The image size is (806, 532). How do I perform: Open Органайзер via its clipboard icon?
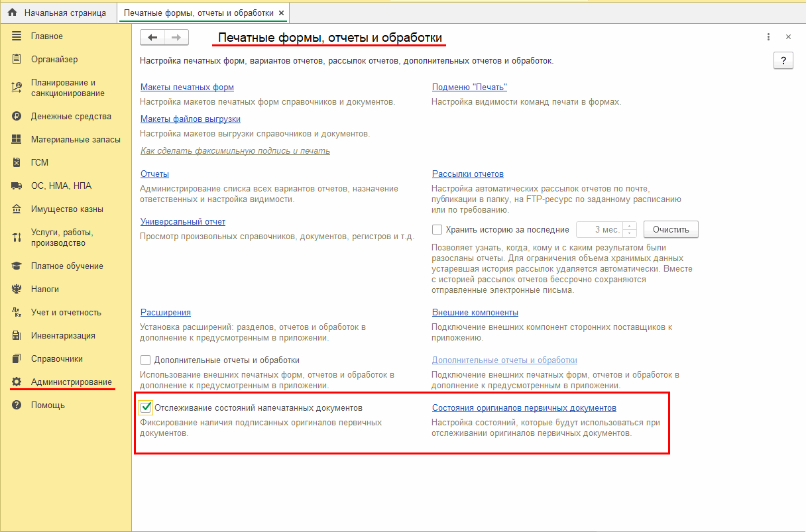(x=17, y=59)
